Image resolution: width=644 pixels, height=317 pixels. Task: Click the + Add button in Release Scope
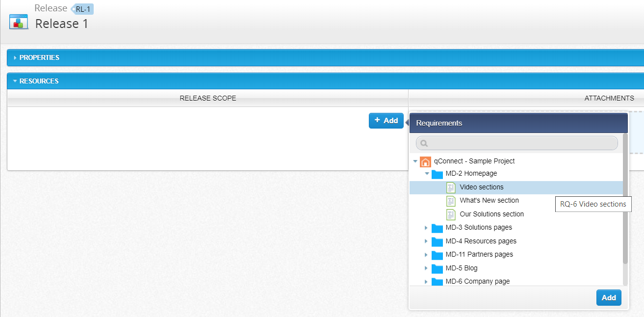click(386, 121)
